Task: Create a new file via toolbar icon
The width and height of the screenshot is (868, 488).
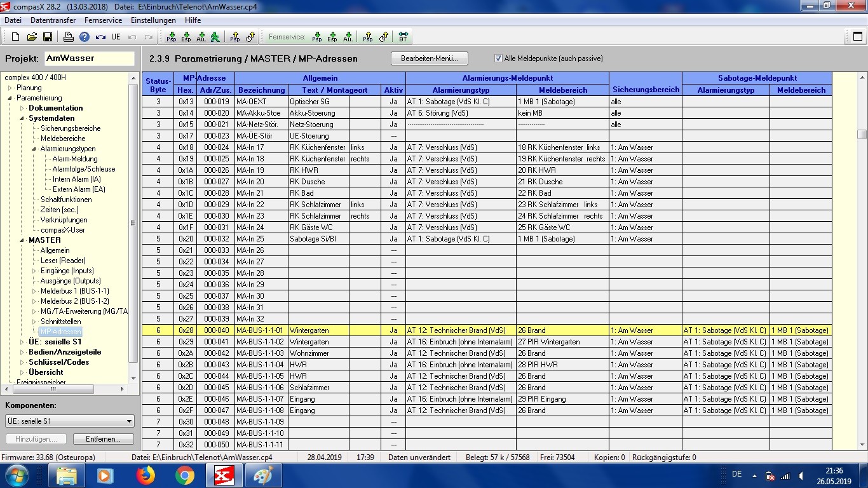Action: (16, 37)
